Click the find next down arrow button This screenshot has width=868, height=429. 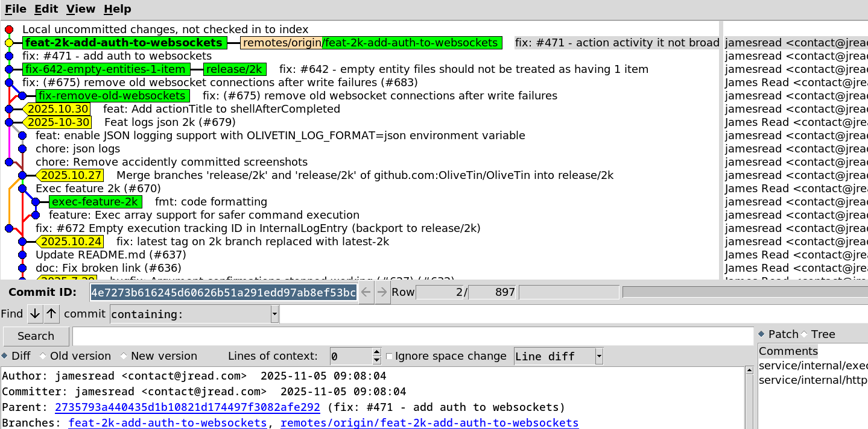[x=35, y=313]
